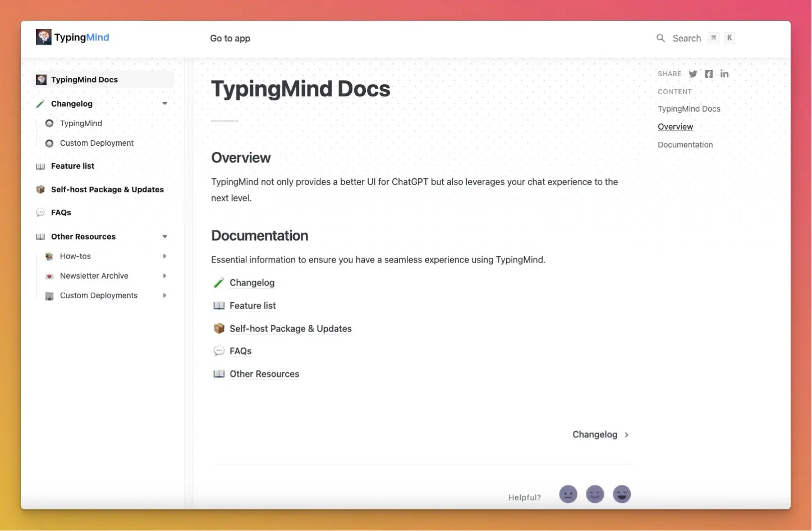Share the page on LinkedIn

724,74
